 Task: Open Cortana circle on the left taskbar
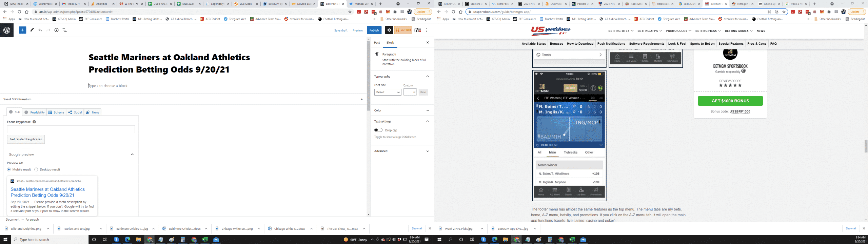tap(94, 240)
